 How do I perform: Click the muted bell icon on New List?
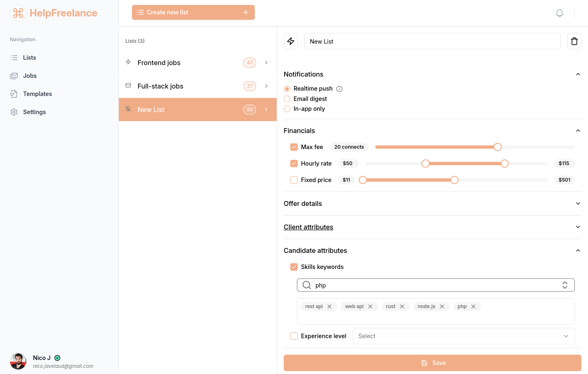128,109
